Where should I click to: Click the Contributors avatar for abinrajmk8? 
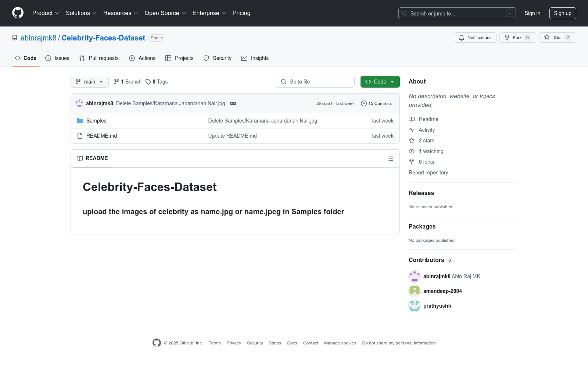click(415, 276)
